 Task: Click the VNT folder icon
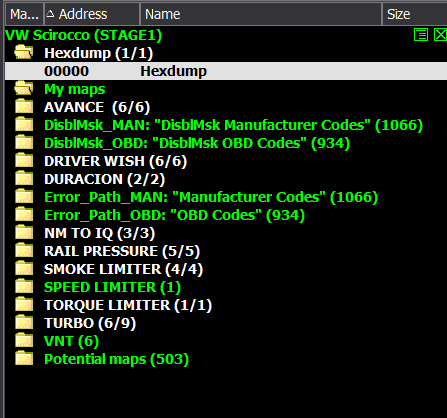pyautogui.click(x=24, y=341)
